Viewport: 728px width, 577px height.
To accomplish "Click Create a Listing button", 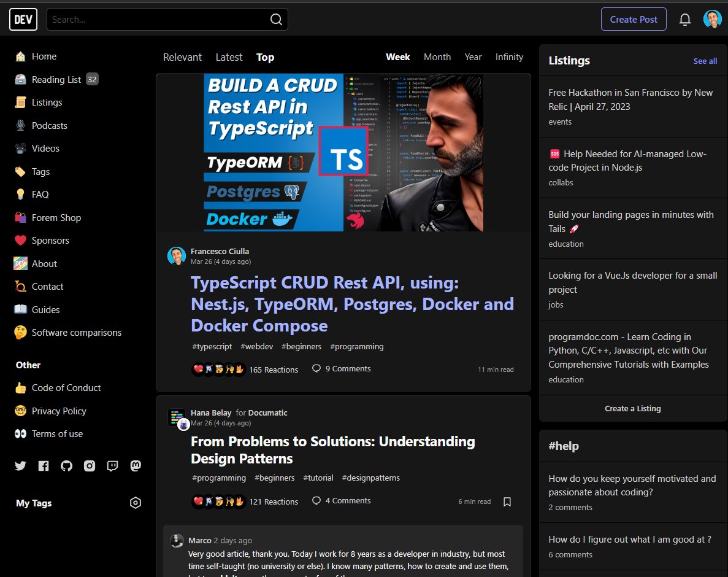I will coord(633,408).
